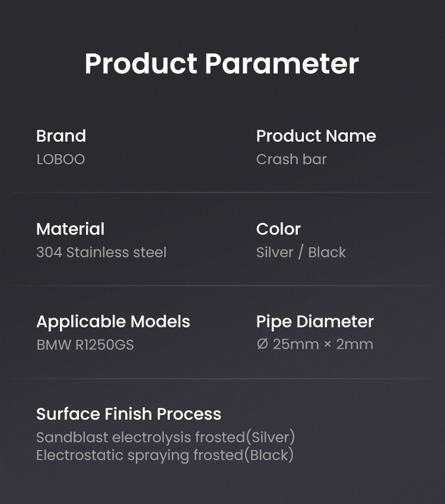Click the Crash bar product value
The image size is (445, 504).
click(x=291, y=160)
